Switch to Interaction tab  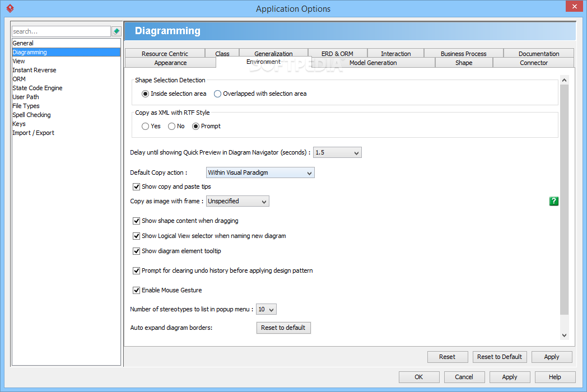pyautogui.click(x=395, y=53)
